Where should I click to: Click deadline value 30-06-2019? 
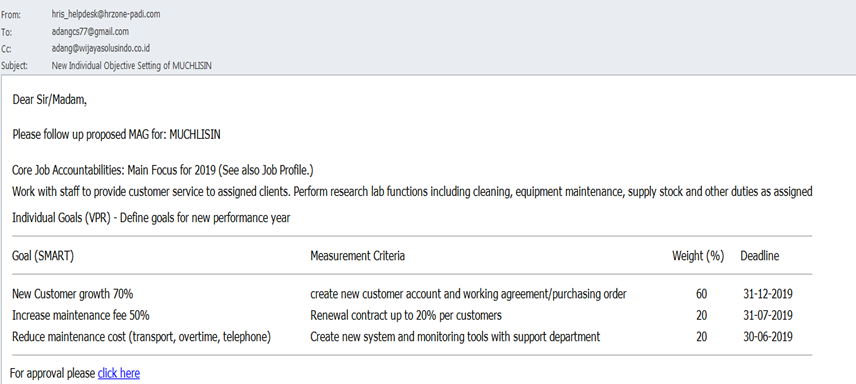coord(768,336)
